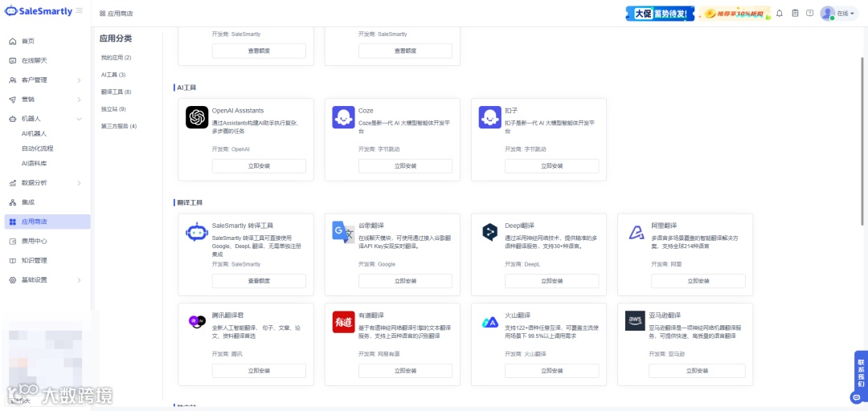Image resolution: width=868 pixels, height=411 pixels.
Task: Select the 我的应用 (2) category
Action: click(x=116, y=58)
